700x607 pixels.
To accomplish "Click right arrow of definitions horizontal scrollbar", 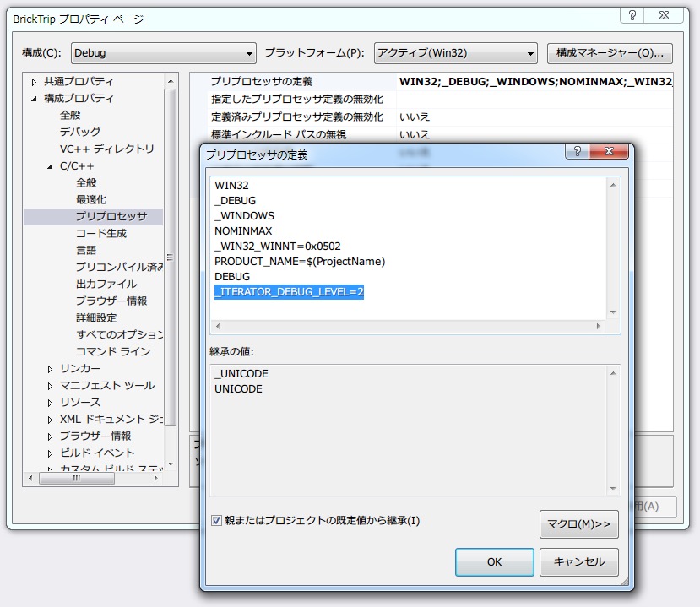I will (598, 326).
